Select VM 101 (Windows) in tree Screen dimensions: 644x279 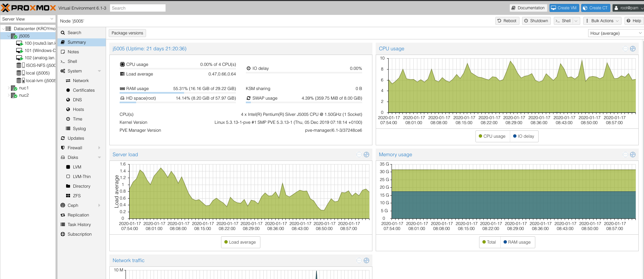pos(36,51)
